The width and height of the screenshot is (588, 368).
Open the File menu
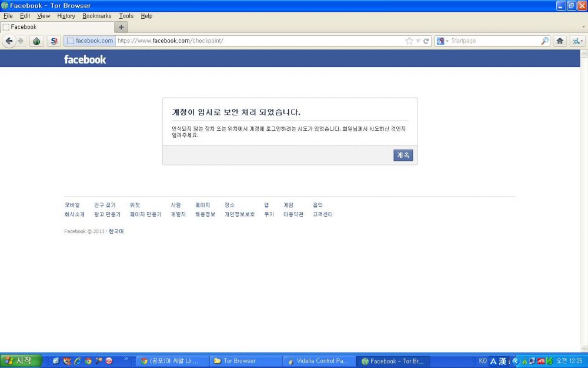8,16
